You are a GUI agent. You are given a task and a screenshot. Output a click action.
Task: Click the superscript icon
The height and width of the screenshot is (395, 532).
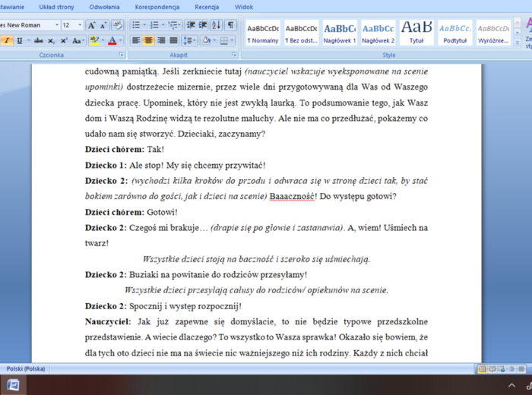point(65,40)
